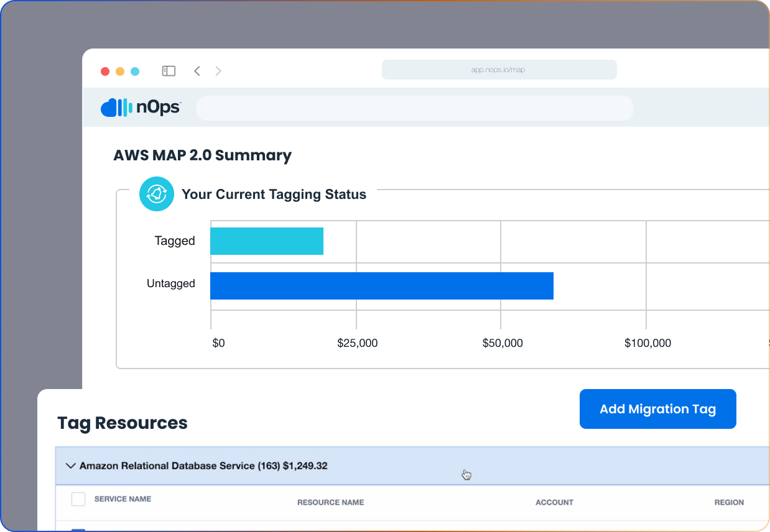Screen dimensions: 770x532
Task: Click the tagging status circular icon
Action: pyautogui.click(x=157, y=194)
